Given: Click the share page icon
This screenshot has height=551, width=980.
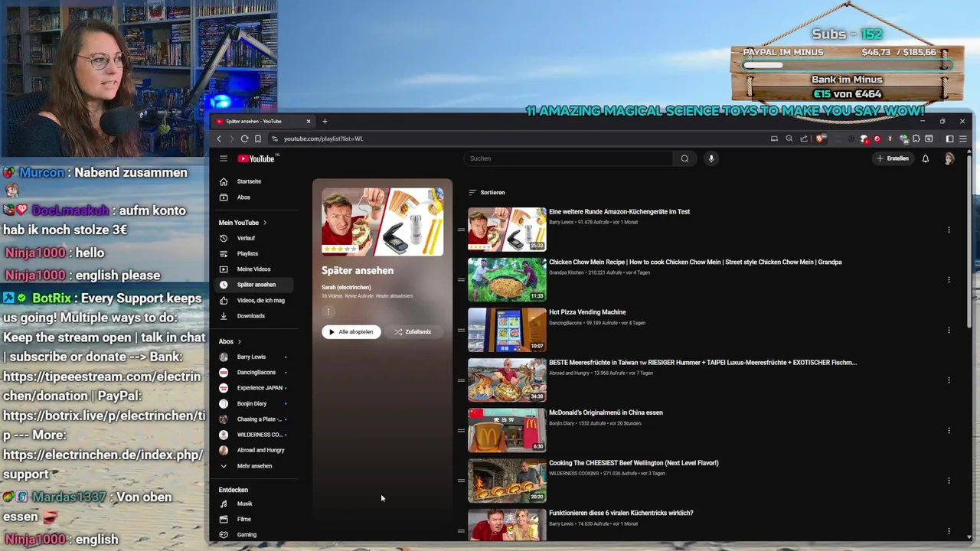Looking at the screenshot, I should click(x=804, y=139).
